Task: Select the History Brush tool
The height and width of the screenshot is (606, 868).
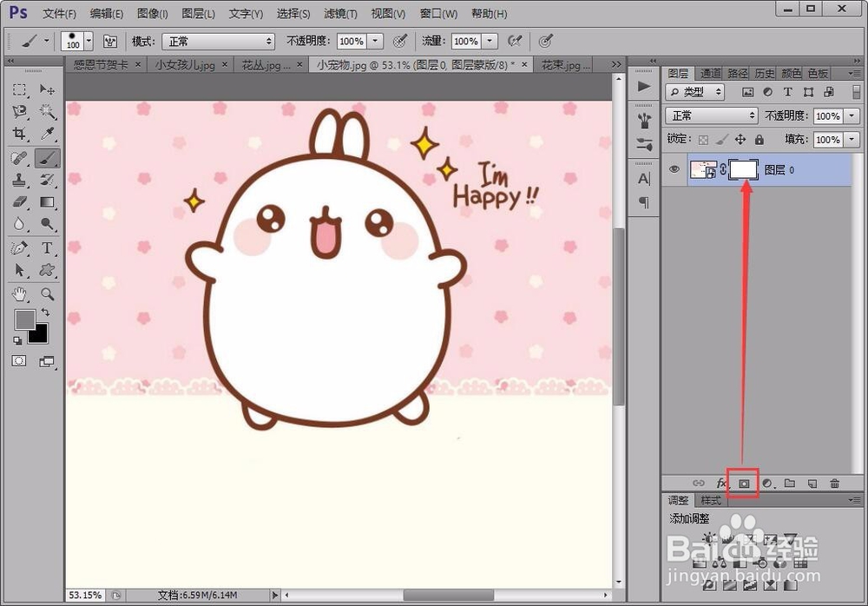Action: 47,180
